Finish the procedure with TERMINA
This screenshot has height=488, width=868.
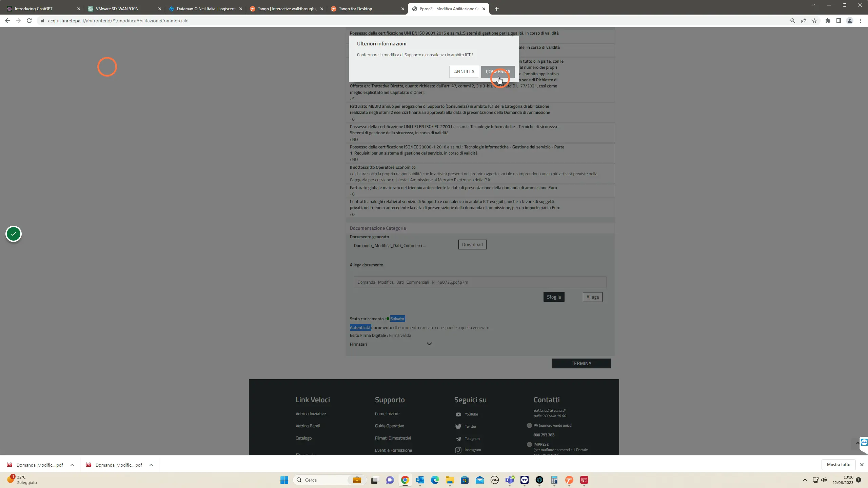[x=581, y=363]
